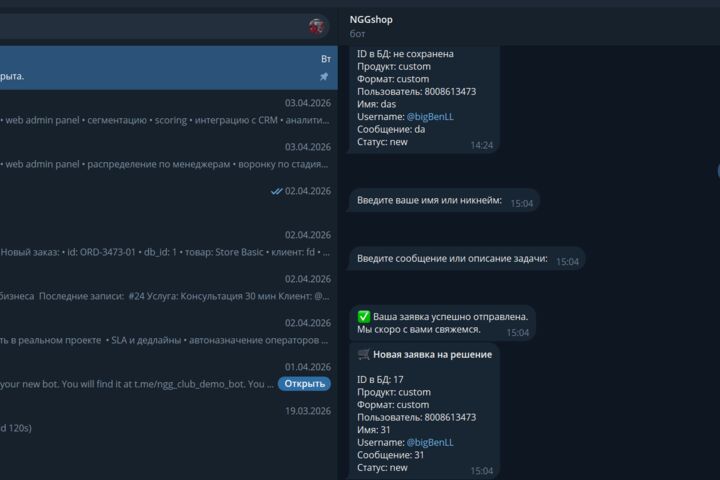Open the @bigBenLL link in the 14:24 message

pyautogui.click(x=430, y=117)
